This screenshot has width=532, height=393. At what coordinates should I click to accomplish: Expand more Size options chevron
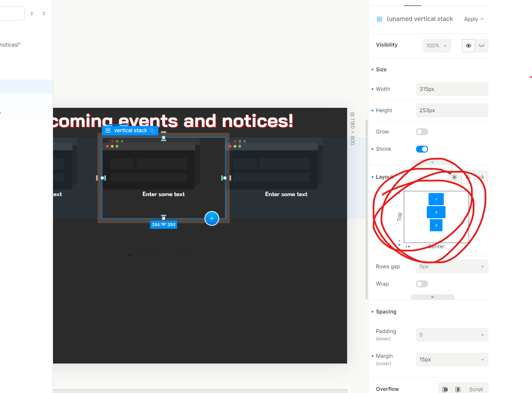[432, 162]
